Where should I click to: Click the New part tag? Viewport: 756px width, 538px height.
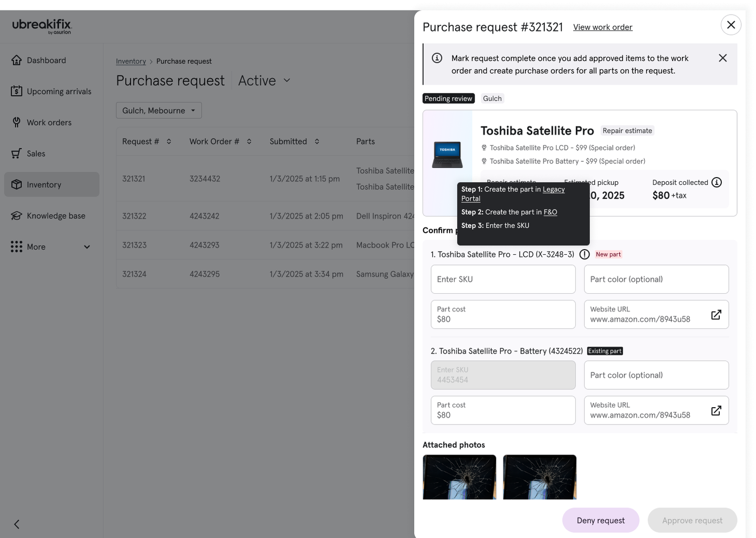[x=608, y=254]
